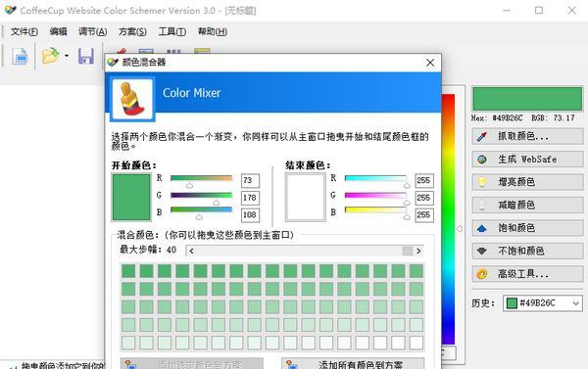Click the 添加所有颜色到方案 button
Viewport: 588px width, 369px height.
353,364
